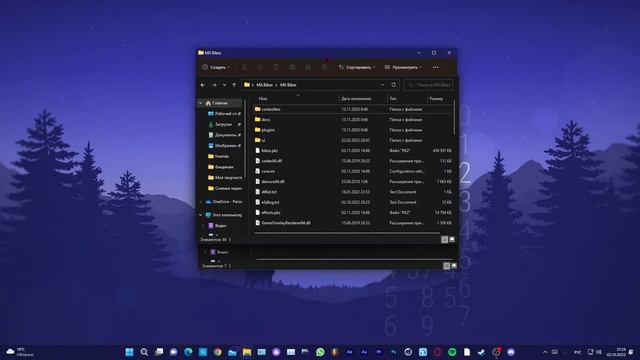Open the three-dots See more menu

click(x=436, y=67)
